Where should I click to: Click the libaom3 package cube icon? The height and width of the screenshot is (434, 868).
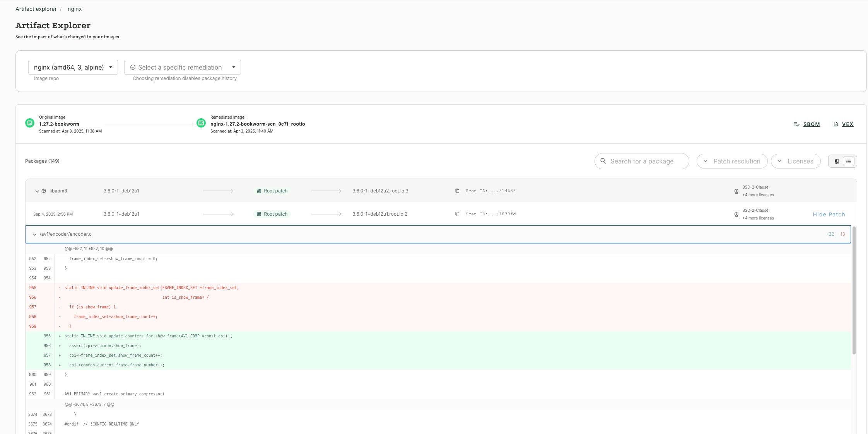pyautogui.click(x=44, y=191)
